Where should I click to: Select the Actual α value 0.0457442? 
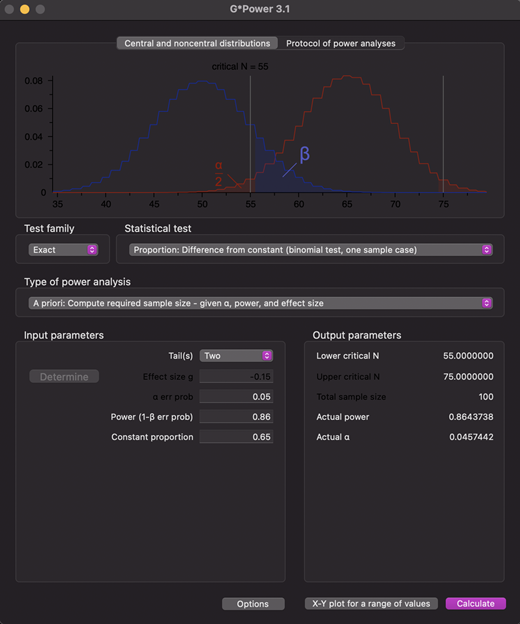point(471,437)
